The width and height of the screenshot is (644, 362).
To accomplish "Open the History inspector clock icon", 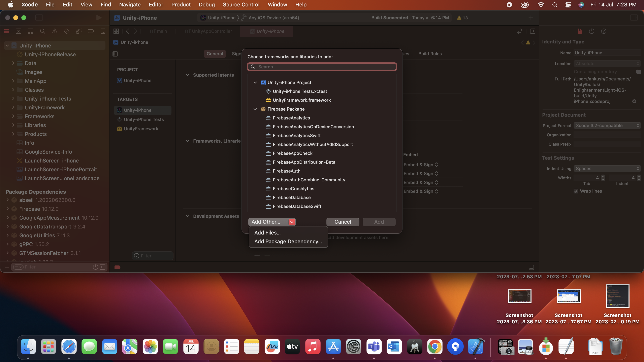I will (591, 31).
